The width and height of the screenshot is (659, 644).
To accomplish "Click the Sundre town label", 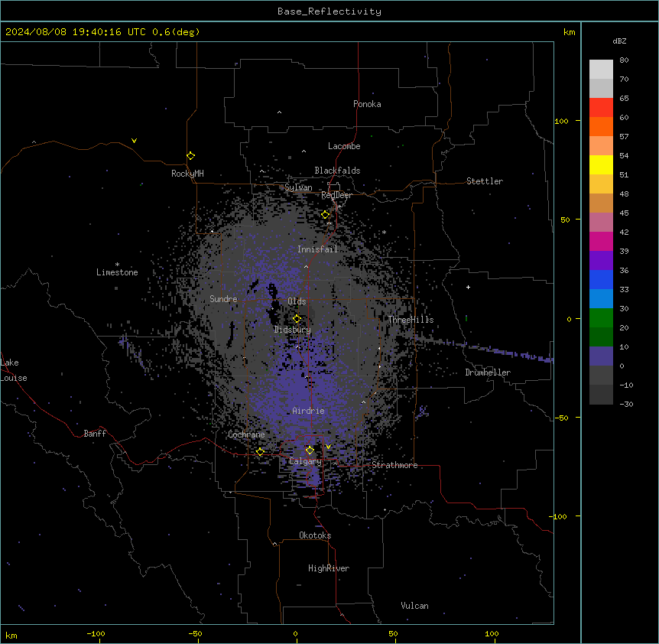I will coord(223,299).
